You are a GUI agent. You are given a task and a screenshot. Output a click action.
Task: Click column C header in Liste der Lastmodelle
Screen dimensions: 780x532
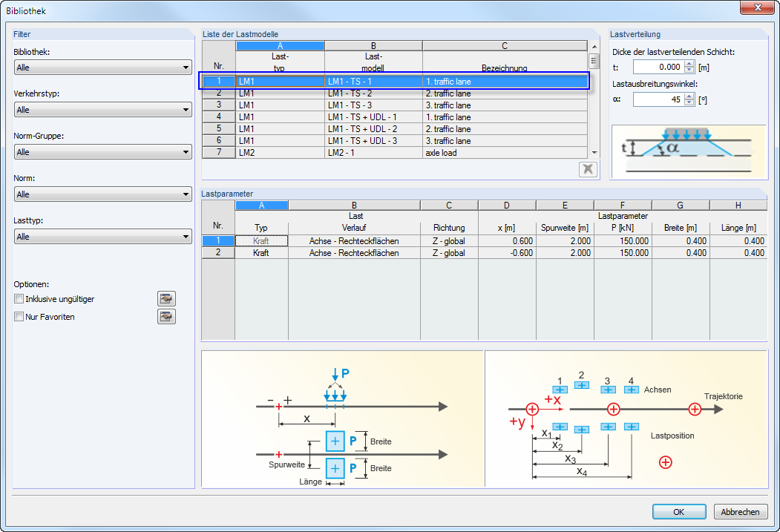(x=505, y=46)
